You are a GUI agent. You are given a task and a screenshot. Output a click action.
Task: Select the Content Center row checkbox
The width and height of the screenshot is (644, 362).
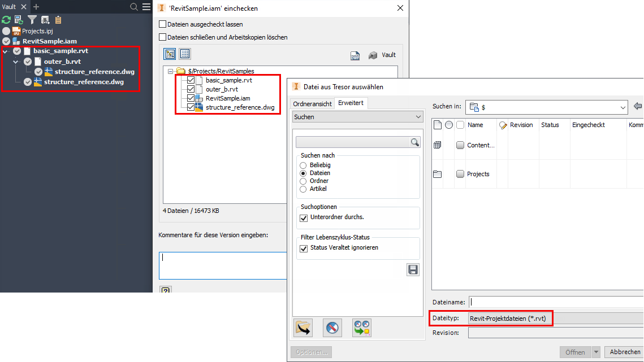[460, 145]
